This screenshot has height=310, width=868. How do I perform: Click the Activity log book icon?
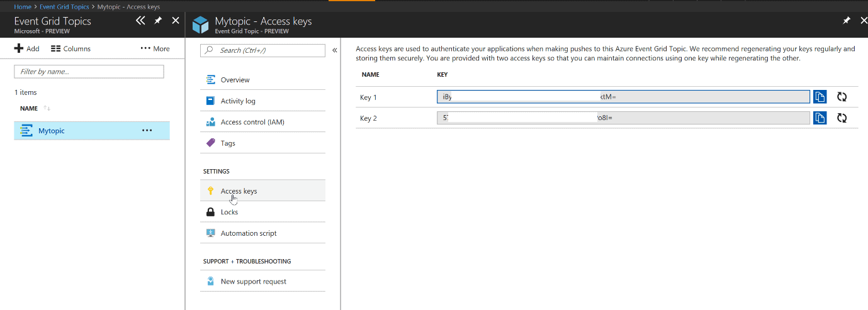tap(211, 101)
